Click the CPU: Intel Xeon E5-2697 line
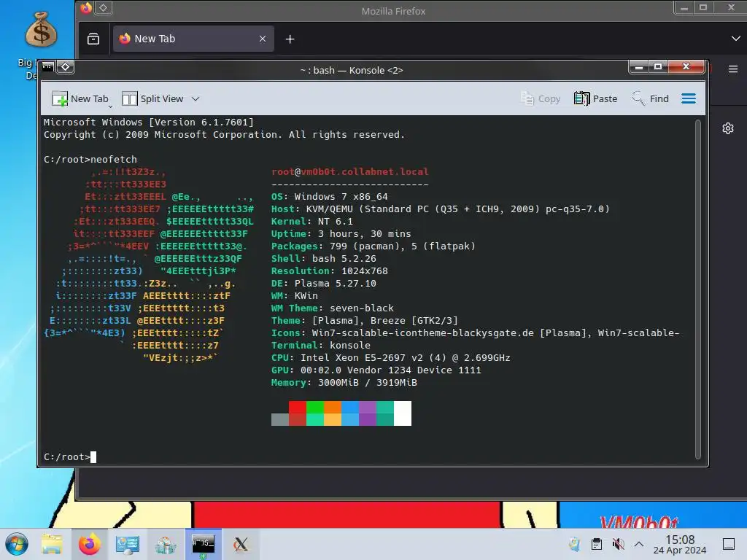 [x=391, y=357]
